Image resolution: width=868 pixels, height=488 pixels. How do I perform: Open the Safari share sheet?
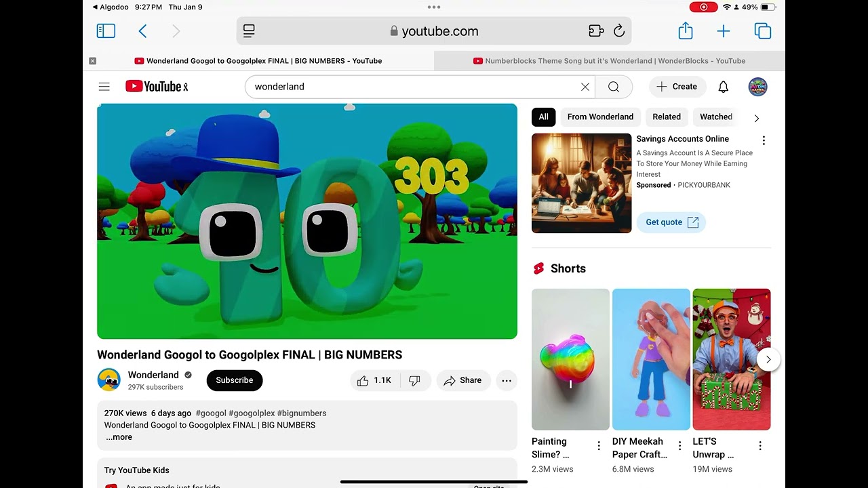(686, 30)
